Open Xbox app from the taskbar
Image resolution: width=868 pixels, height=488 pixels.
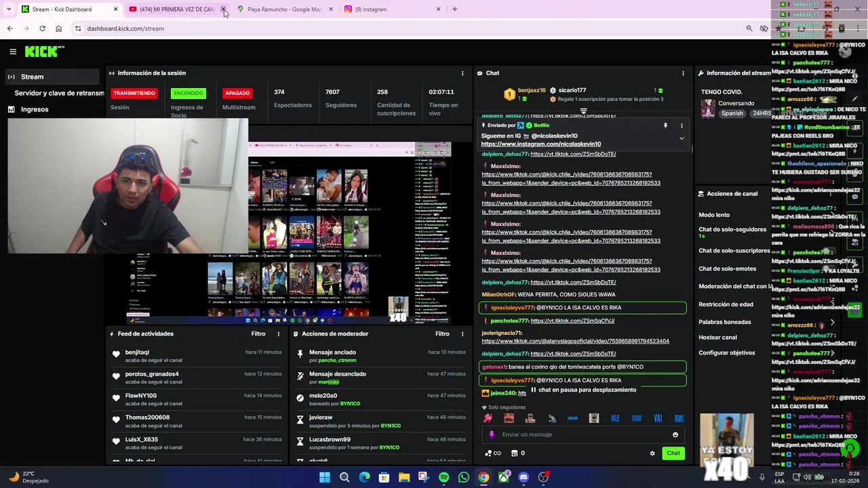tap(503, 477)
